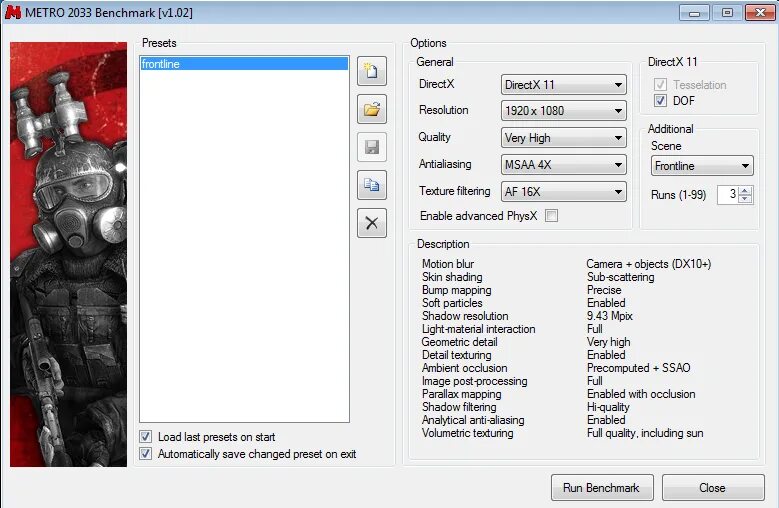
Task: Click the 'Camera + objects (DX10+)' value
Action: 648,264
